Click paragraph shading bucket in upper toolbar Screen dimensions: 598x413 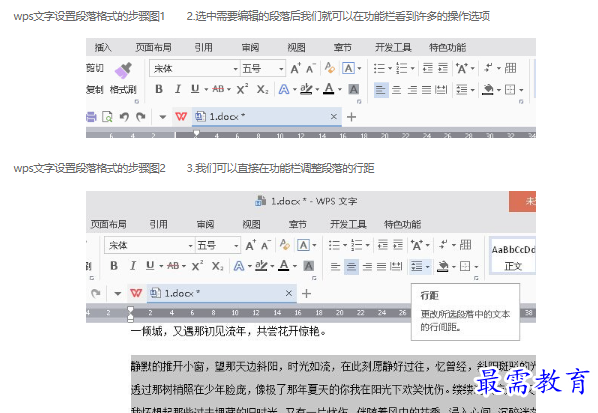click(x=488, y=90)
